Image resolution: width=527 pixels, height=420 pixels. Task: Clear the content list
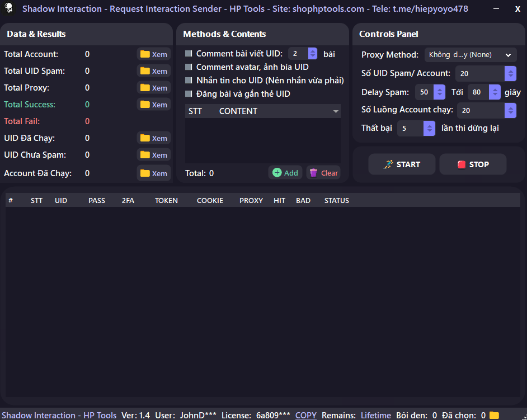[323, 173]
